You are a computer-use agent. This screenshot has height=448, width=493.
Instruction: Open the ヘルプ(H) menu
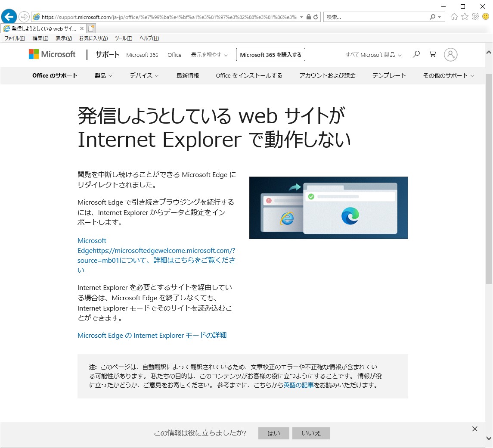point(149,38)
